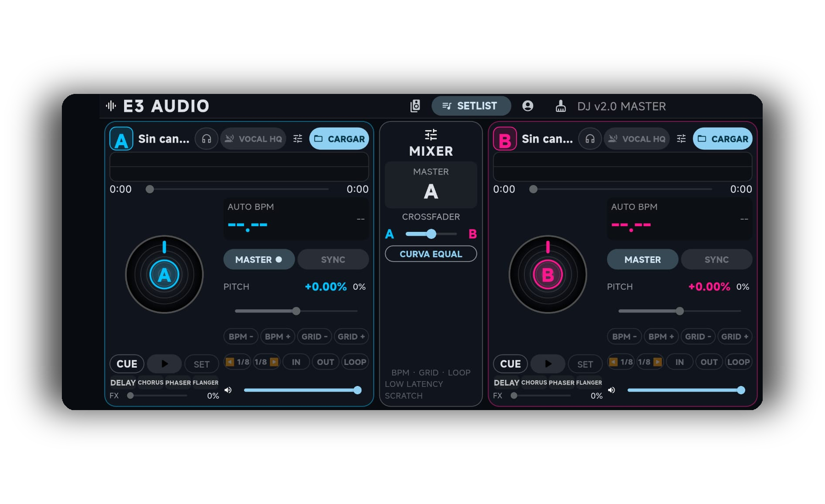Toggle LOOP on deck A
Viewport: 825px width, 504px height.
click(355, 362)
